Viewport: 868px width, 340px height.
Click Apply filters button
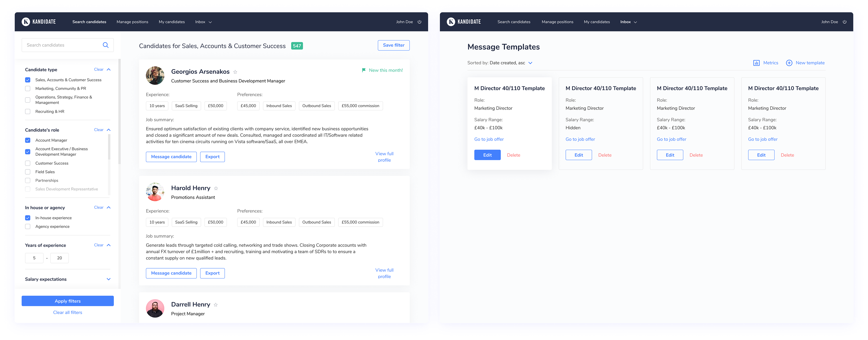coord(68,301)
